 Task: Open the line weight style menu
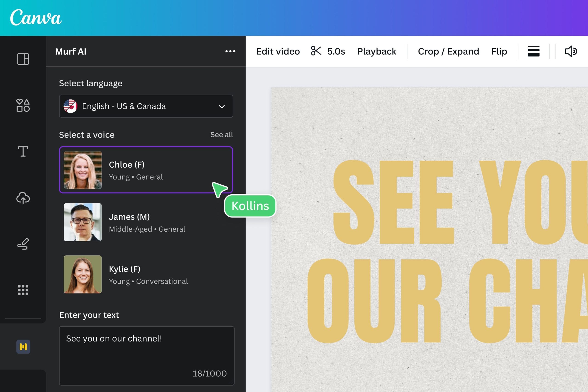tap(534, 51)
